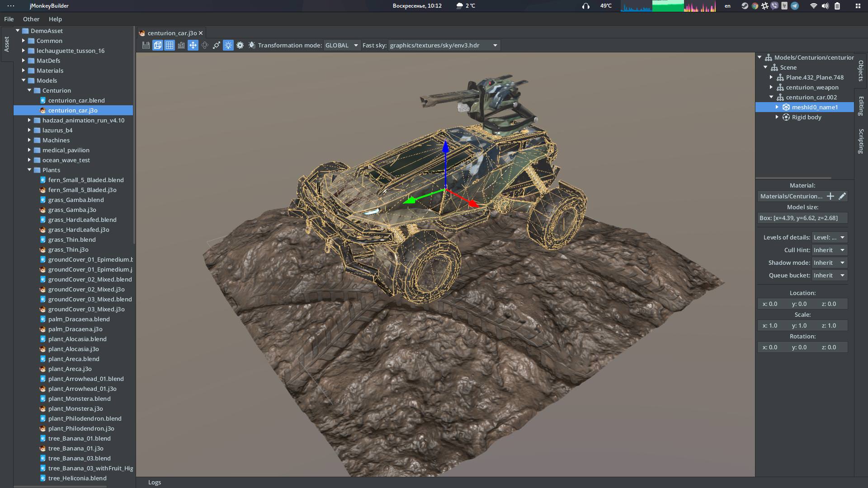Click the save icon in toolbar

pyautogui.click(x=146, y=45)
